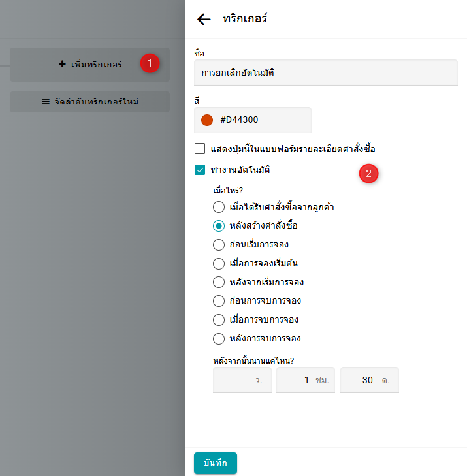
Task: Select เมื่อการจองเริ่มต้น radio option
Action: tap(219, 264)
